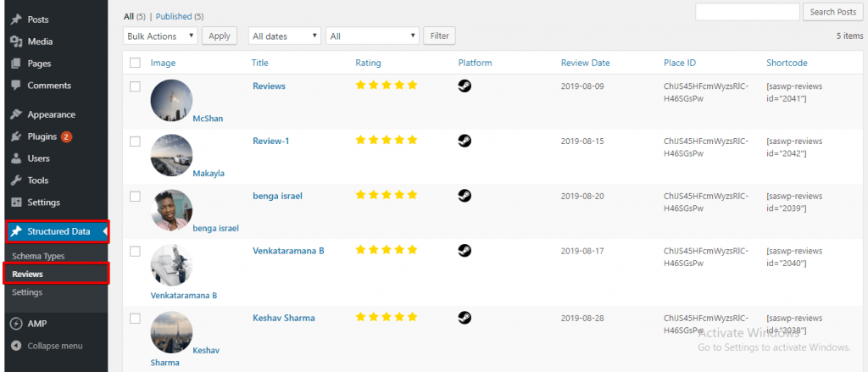The width and height of the screenshot is (868, 372).
Task: Open the Comments bubble icon
Action: tap(16, 86)
